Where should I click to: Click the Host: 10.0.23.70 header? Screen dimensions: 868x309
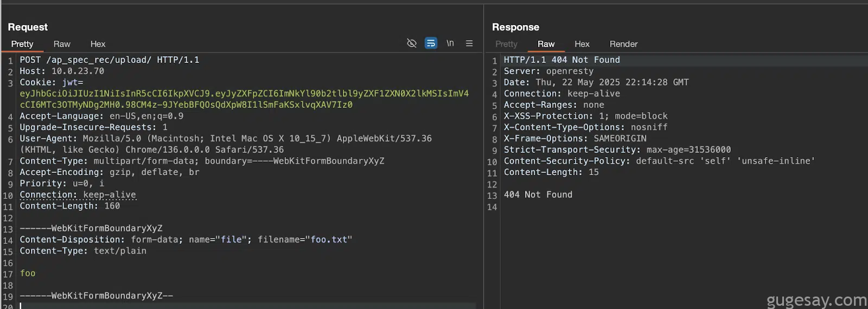click(62, 72)
